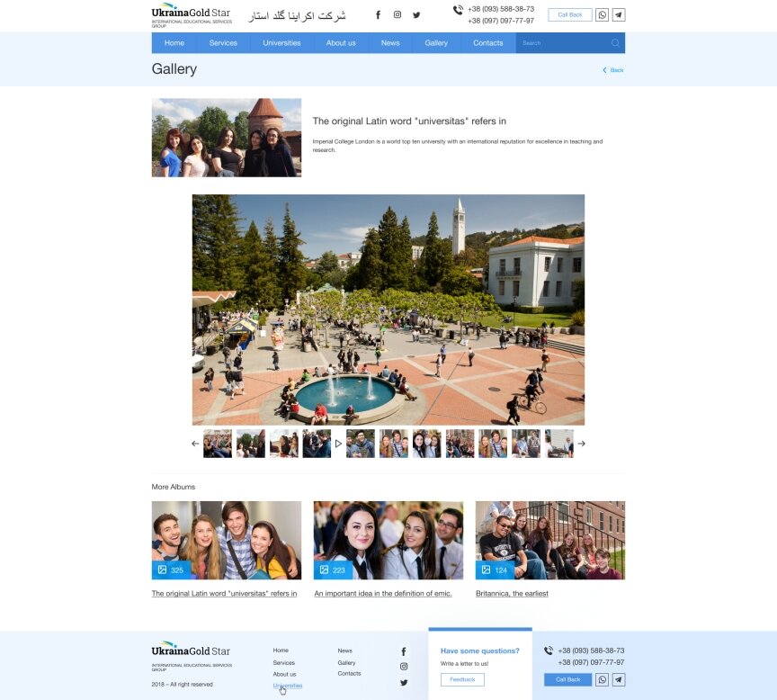Click the image count badge showing 223
This screenshot has height=700, width=777.
pyautogui.click(x=333, y=570)
